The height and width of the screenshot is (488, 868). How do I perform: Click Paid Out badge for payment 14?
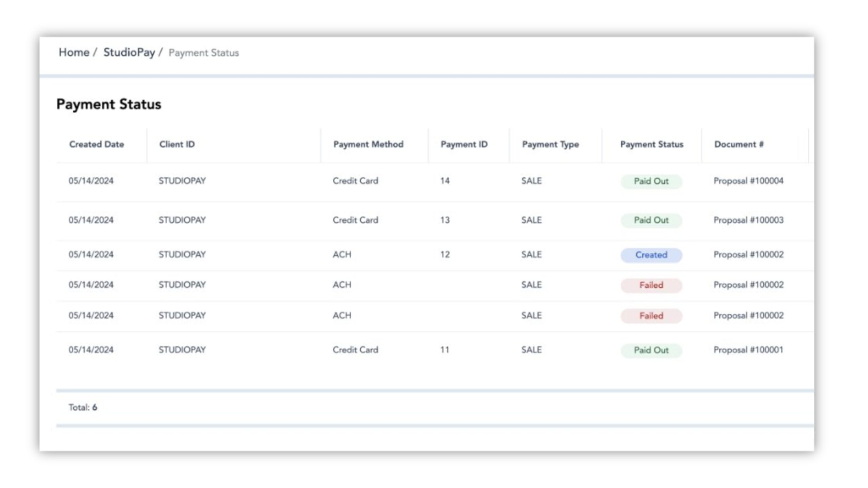(651, 181)
